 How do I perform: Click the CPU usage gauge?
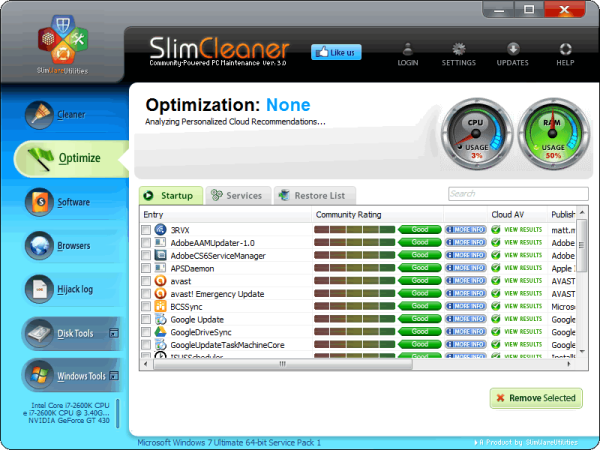476,134
